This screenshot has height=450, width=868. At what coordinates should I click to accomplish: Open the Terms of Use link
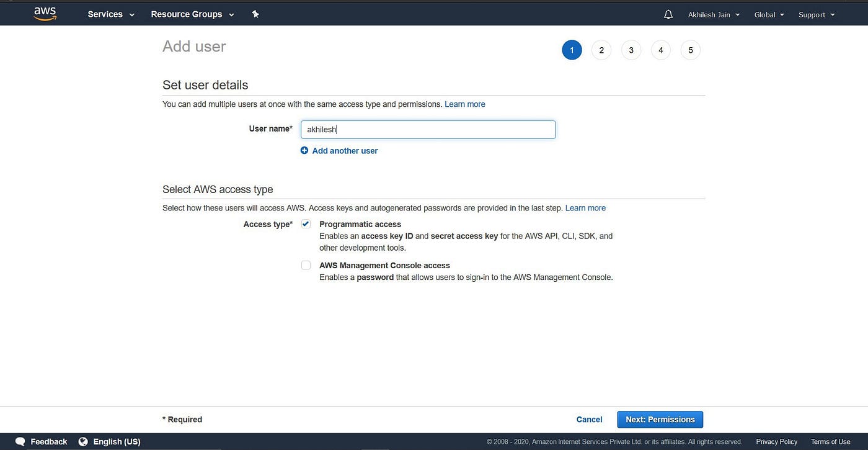(831, 442)
